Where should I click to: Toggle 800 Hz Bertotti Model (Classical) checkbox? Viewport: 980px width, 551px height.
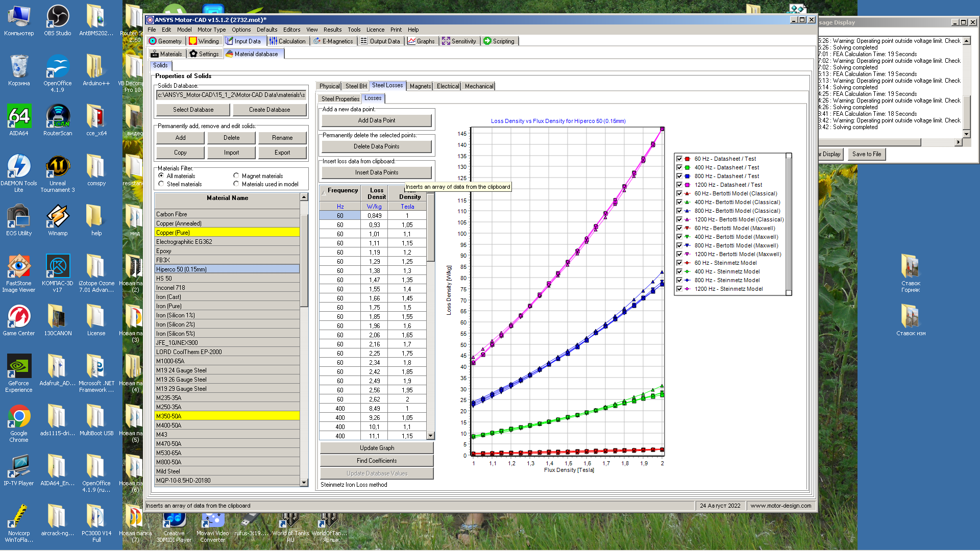(679, 211)
